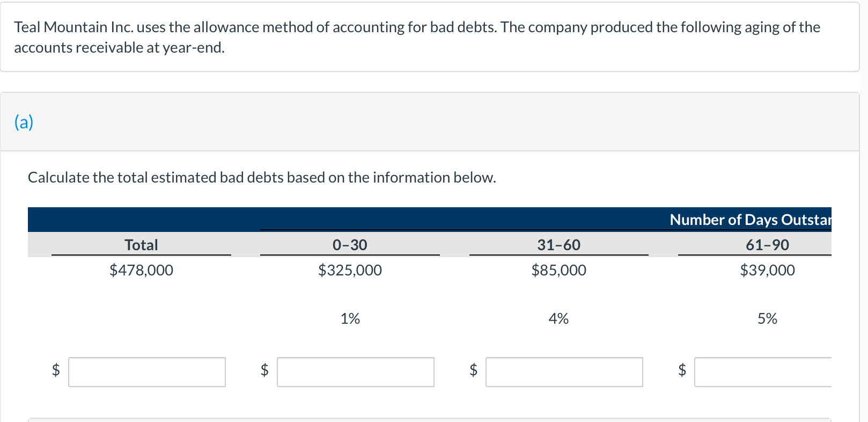Viewport: 868px width, 422px height.
Task: Click inside the Total dollar input field
Action: tap(146, 372)
